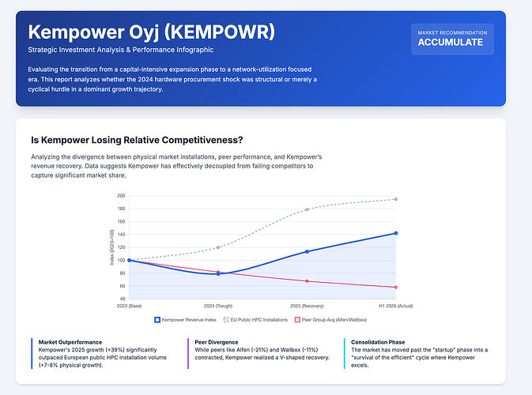532x395 pixels.
Task: Click the Peer Group H1 2026 data point
Action: point(396,288)
